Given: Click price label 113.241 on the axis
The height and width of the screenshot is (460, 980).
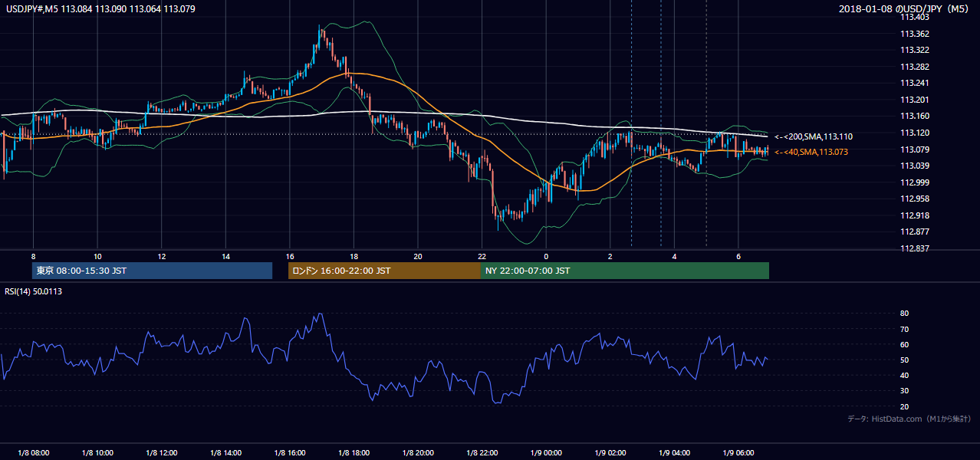Looking at the screenshot, I should (x=915, y=83).
